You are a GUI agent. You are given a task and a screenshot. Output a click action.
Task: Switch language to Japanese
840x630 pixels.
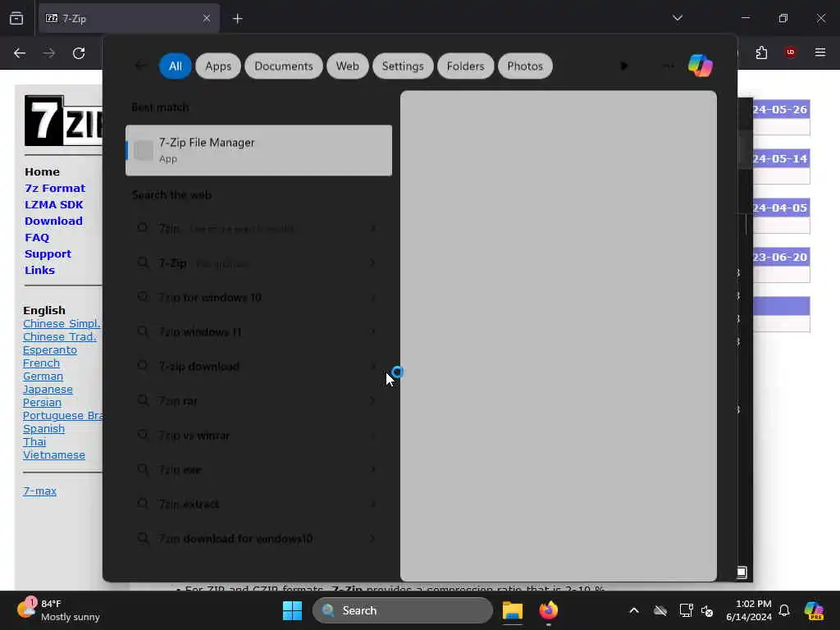pyautogui.click(x=48, y=390)
